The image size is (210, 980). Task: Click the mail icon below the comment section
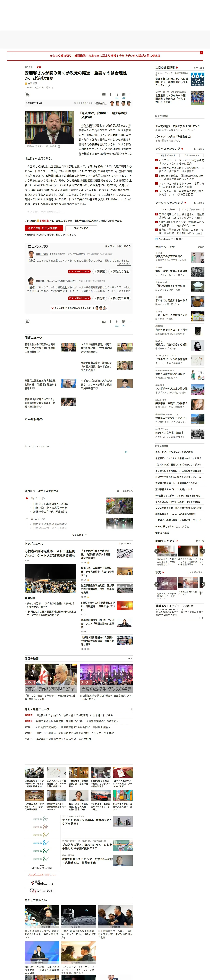[104, 322]
